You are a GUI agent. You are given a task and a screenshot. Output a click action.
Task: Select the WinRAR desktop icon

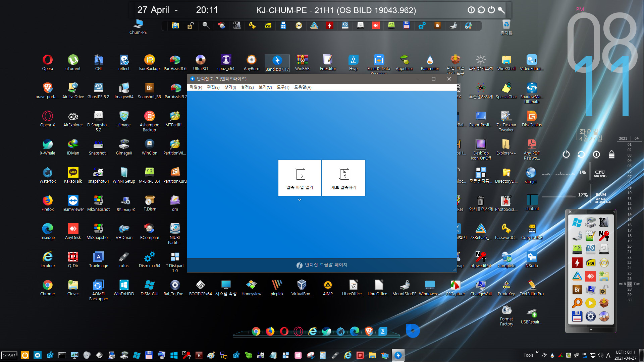[302, 63]
